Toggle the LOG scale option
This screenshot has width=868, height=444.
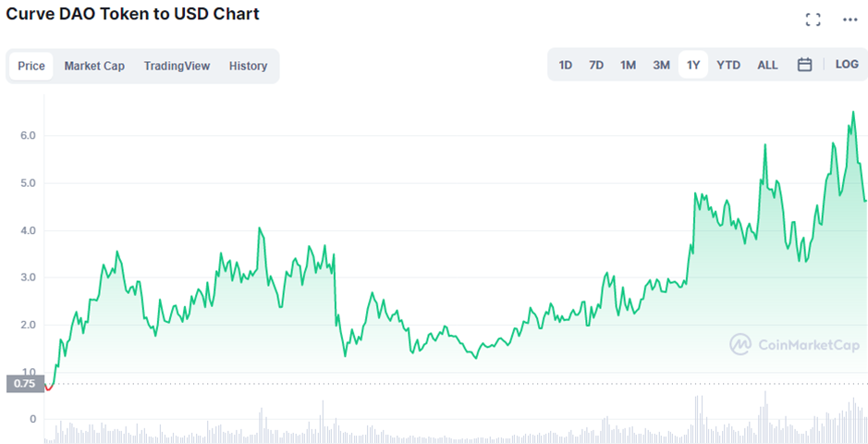(847, 64)
